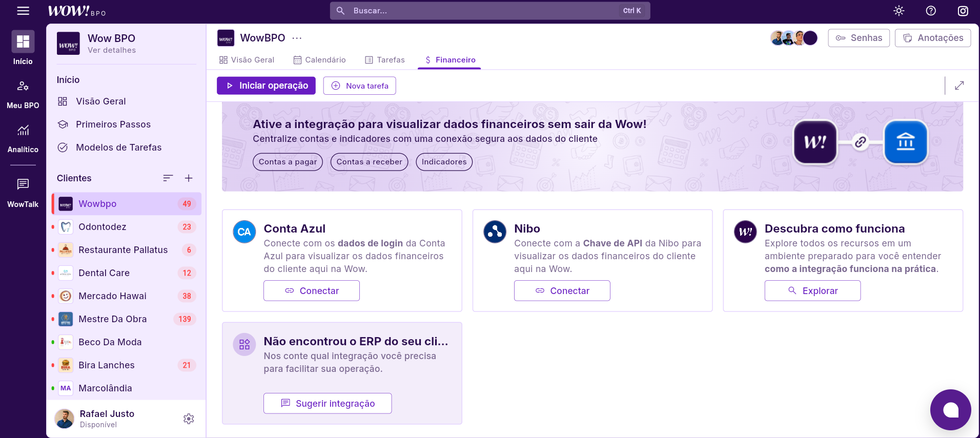Viewport: 980px width, 438px height.
Task: Select the Contas a pagar chip
Action: [288, 162]
